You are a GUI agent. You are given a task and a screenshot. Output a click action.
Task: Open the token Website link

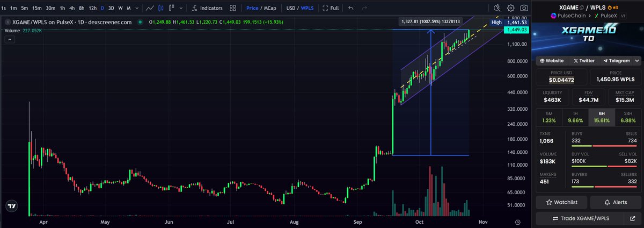pyautogui.click(x=552, y=61)
